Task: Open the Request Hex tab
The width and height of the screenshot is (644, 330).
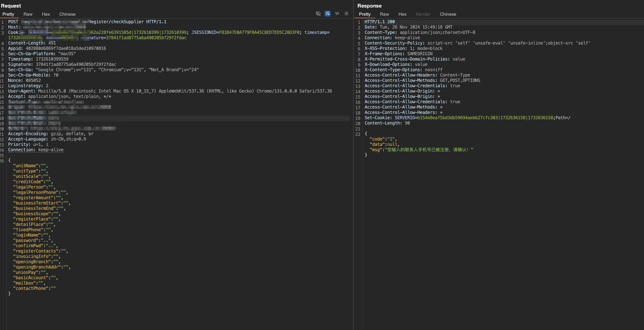Action: pos(46,14)
